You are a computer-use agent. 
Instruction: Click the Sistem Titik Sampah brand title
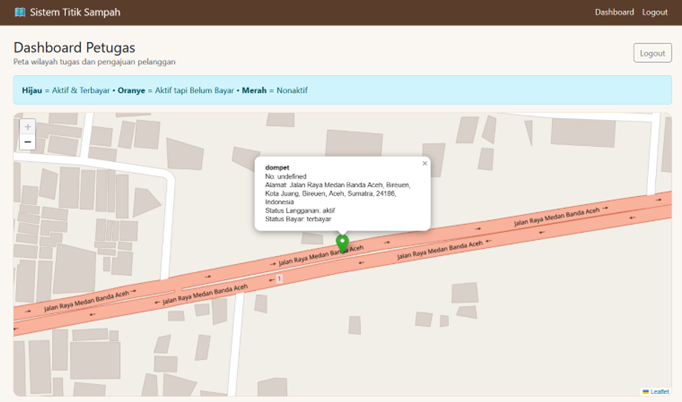point(75,12)
